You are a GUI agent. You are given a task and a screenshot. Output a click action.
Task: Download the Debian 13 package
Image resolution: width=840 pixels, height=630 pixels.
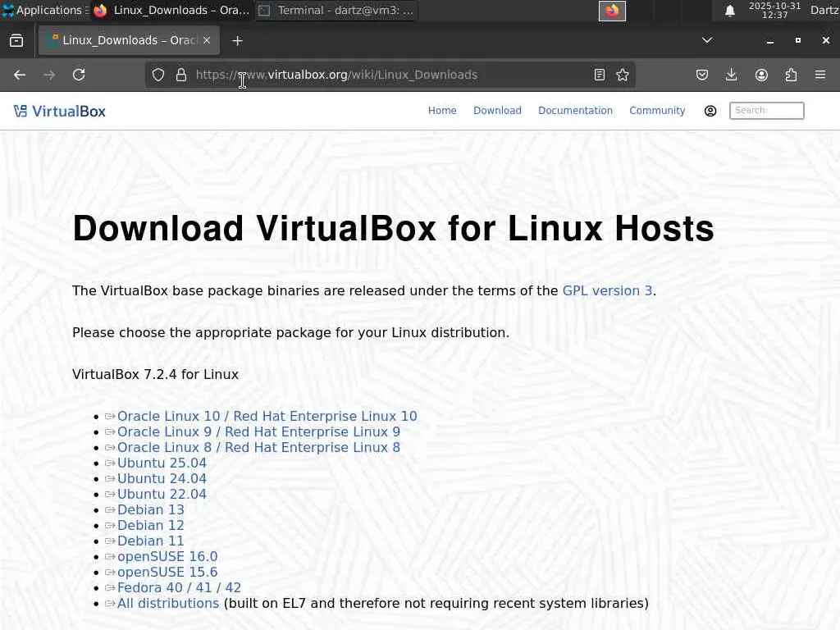tap(151, 509)
